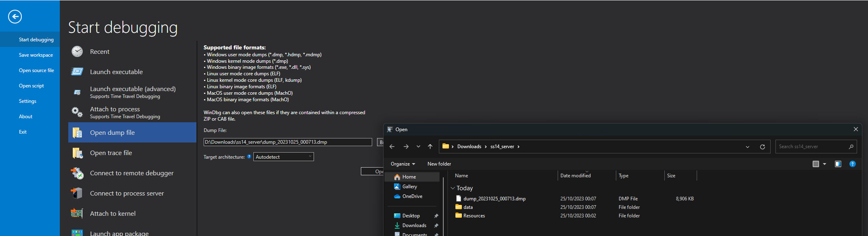Click About in the WinDbg sidebar
Screen dimensions: 868x236
click(x=30, y=117)
